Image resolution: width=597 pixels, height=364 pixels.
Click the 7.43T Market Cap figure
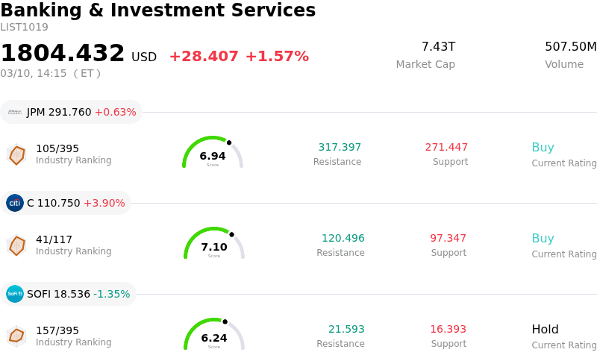[x=438, y=47]
